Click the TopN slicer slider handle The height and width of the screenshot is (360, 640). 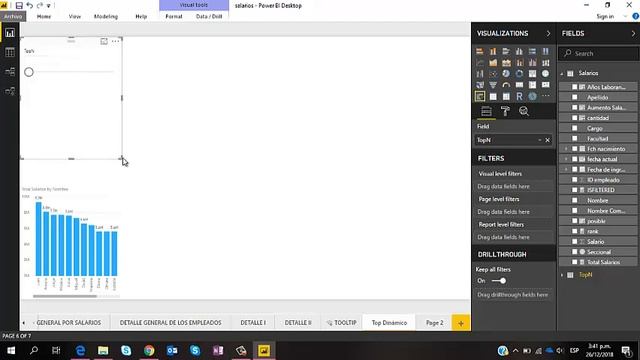(29, 72)
